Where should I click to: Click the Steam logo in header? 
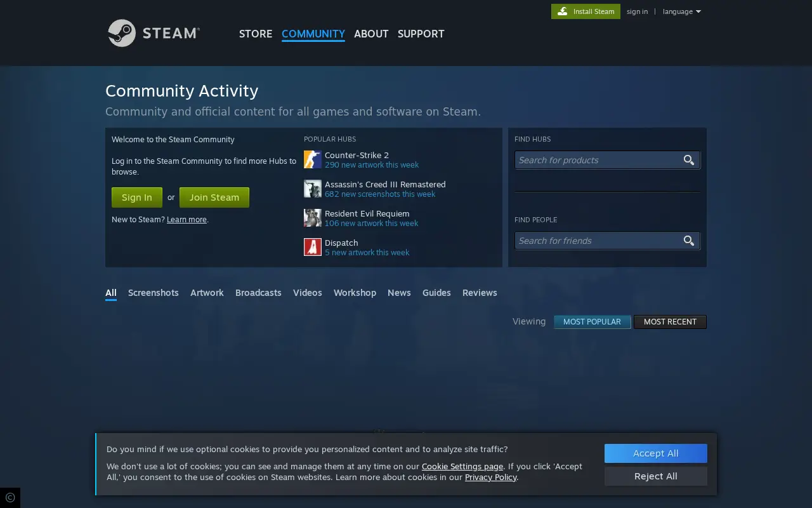tap(154, 33)
